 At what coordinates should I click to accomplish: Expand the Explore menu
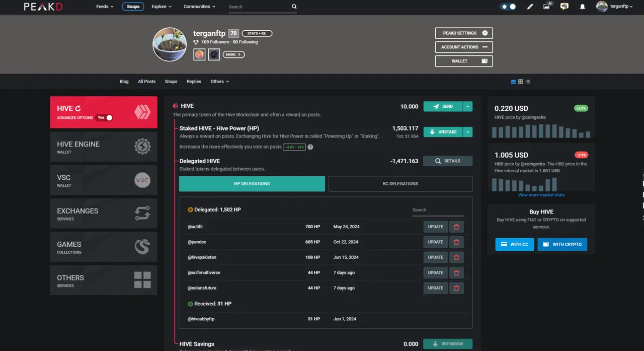click(x=162, y=7)
